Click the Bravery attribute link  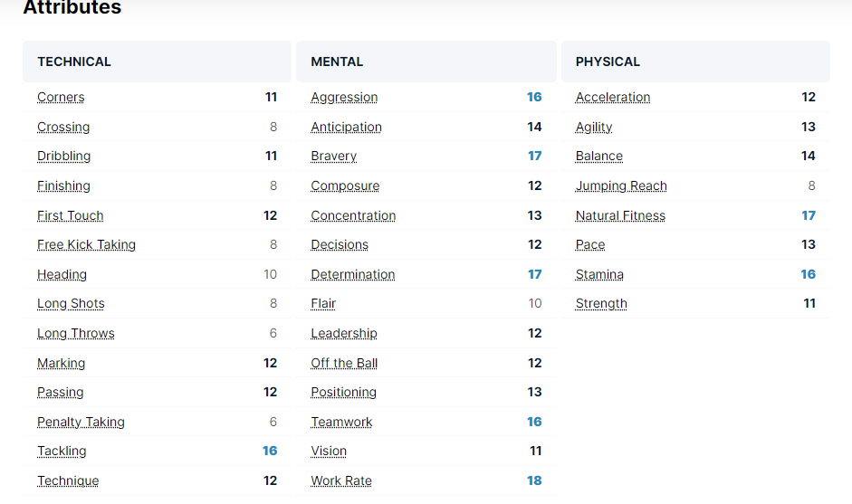(x=333, y=156)
